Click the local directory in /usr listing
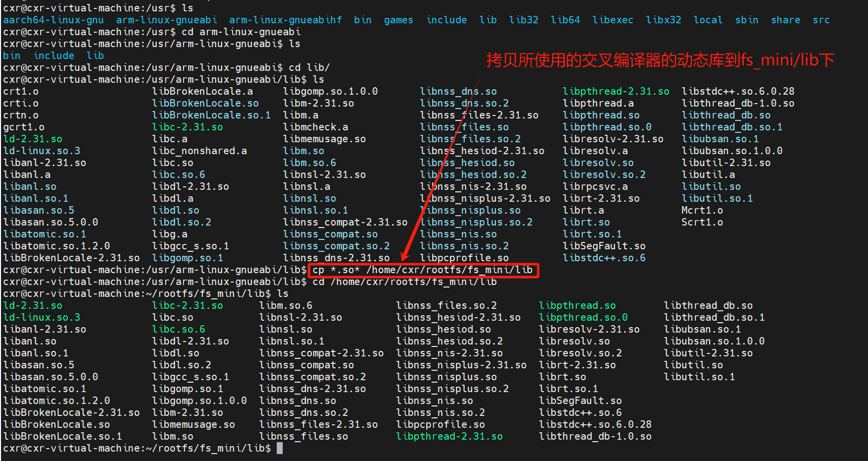The width and height of the screenshot is (868, 461). pyautogui.click(x=708, y=20)
